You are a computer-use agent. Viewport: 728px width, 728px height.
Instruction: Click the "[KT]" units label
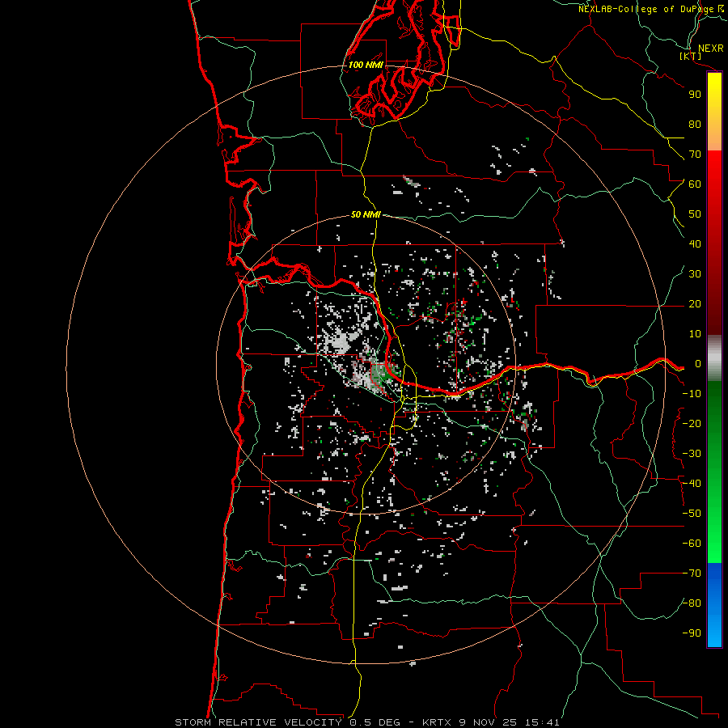[x=690, y=56]
